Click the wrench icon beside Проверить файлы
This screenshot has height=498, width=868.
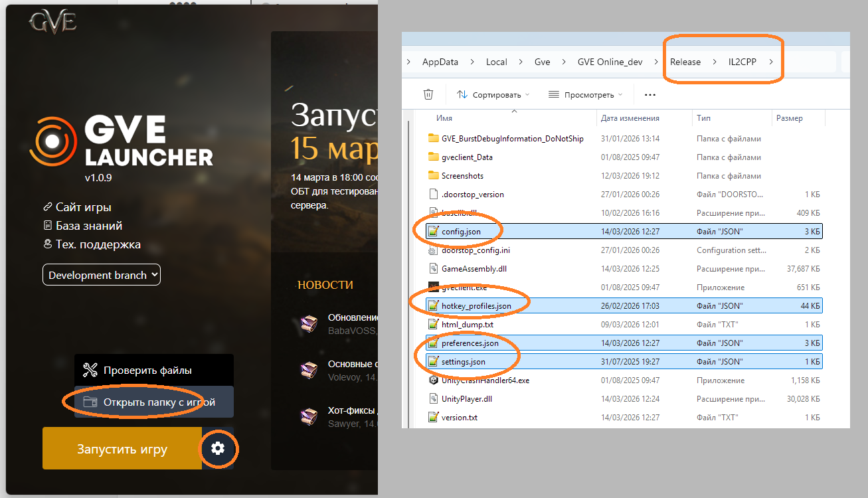point(91,371)
